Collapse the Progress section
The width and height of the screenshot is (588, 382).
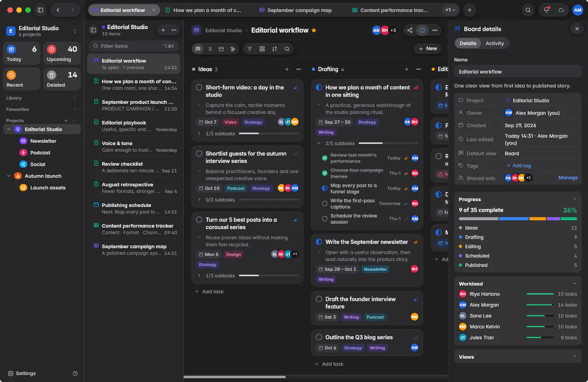575,200
